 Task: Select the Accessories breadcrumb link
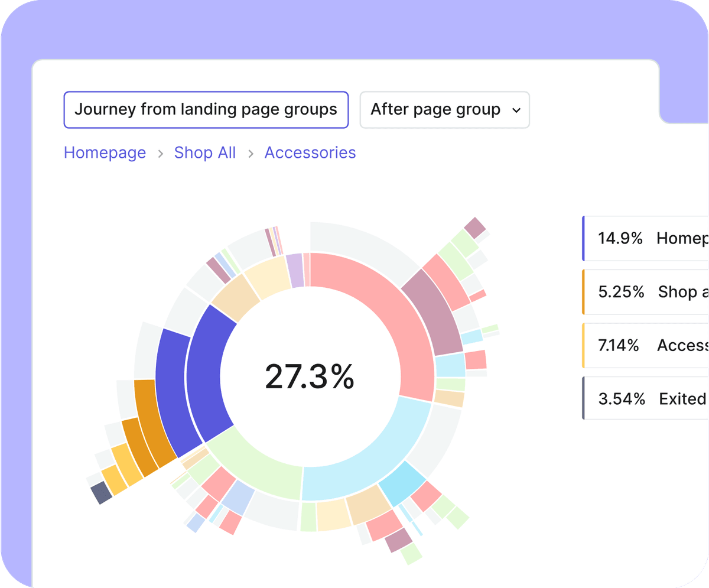point(310,152)
